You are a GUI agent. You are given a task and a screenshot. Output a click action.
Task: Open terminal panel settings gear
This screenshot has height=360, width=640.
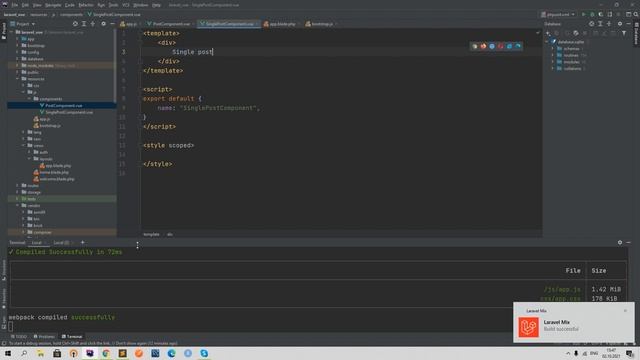620,242
